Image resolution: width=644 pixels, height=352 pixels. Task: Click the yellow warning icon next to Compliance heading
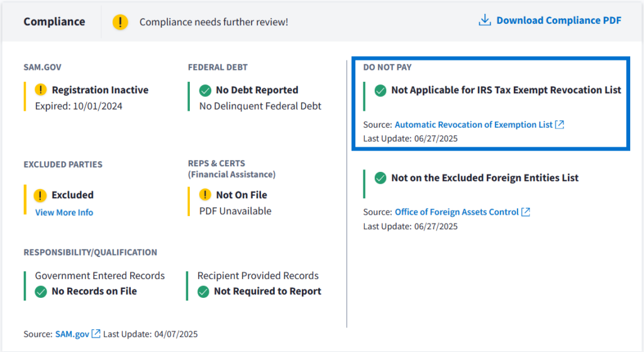click(120, 22)
